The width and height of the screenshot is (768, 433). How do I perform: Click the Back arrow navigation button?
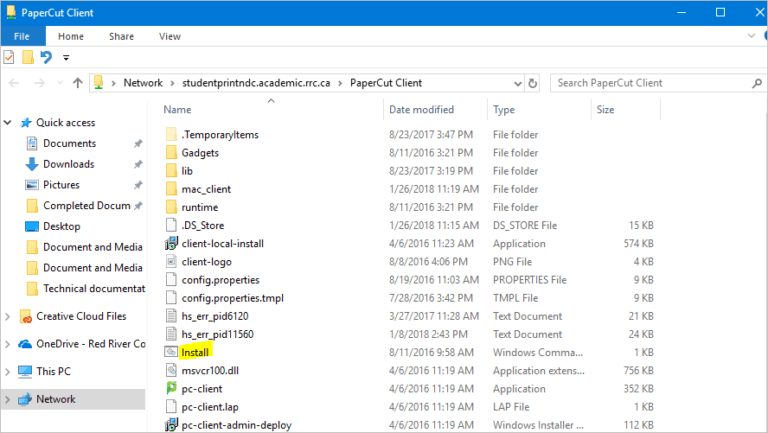(14, 83)
